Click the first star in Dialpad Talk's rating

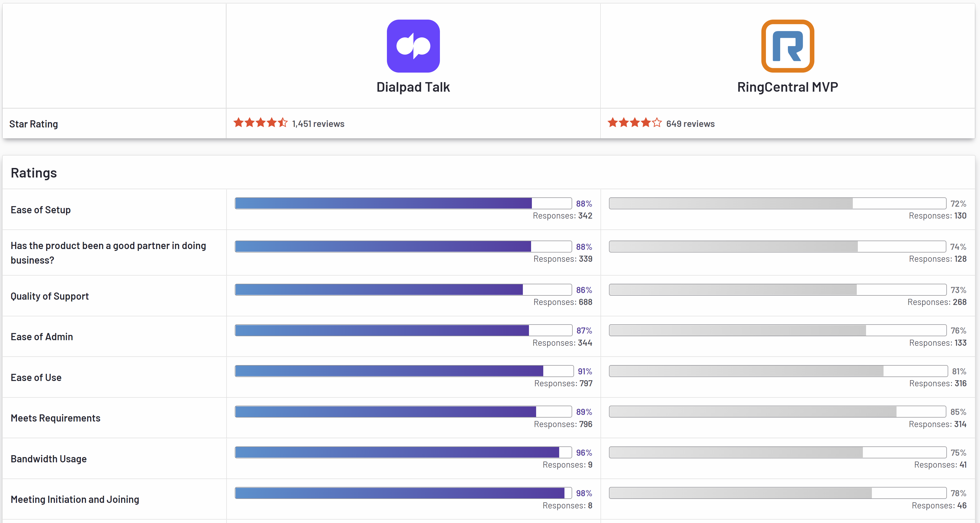pos(239,122)
